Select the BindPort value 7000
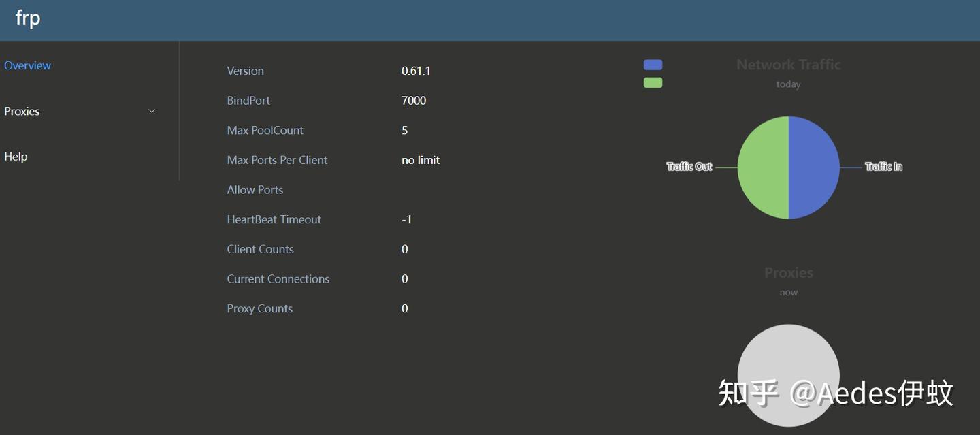The height and width of the screenshot is (435, 980). [414, 101]
